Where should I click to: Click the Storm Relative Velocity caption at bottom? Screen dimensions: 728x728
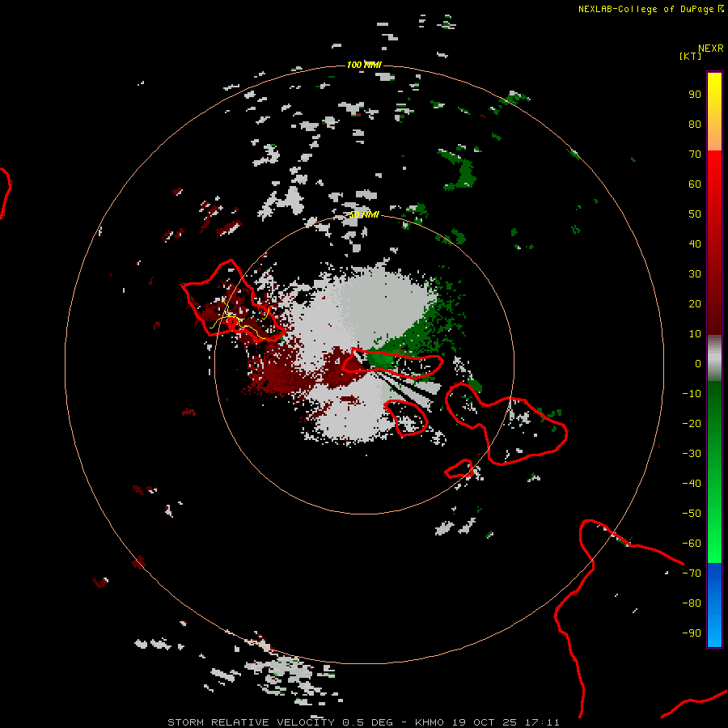pyautogui.click(x=363, y=722)
